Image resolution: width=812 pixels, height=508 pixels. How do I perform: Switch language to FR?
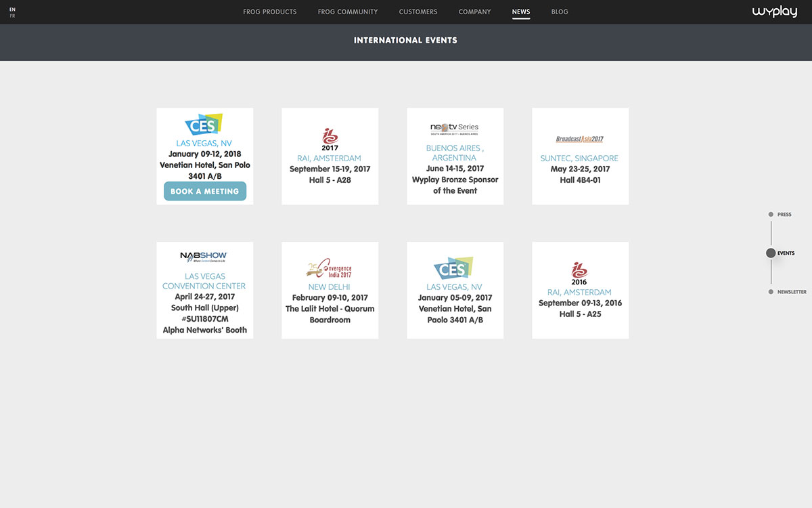pyautogui.click(x=12, y=15)
